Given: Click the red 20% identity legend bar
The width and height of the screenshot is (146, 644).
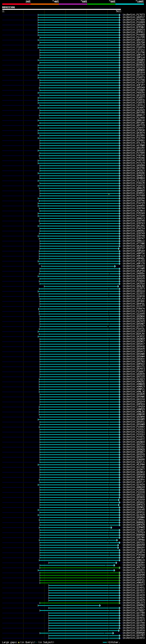Looking at the screenshot, I should 16,4.
